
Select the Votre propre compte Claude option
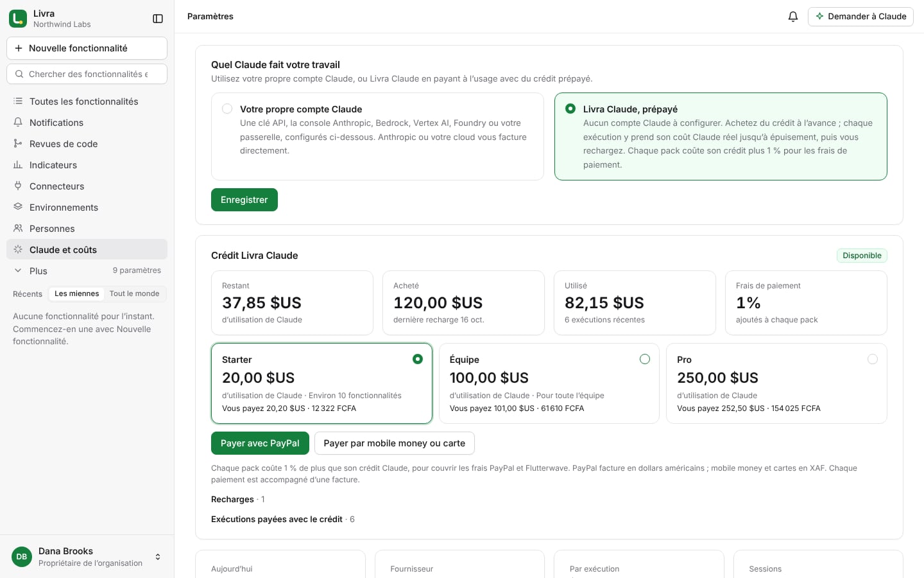(377, 136)
